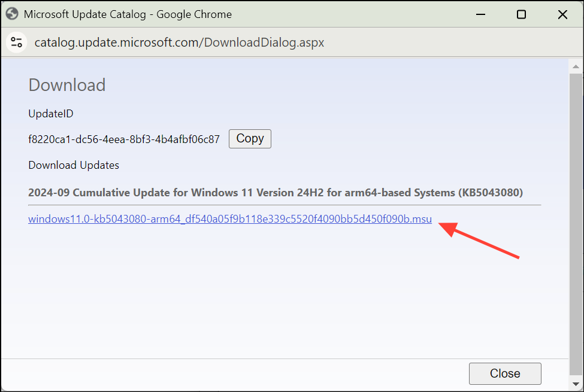Click the KB5043080 cumulative update title

pyautogui.click(x=275, y=193)
